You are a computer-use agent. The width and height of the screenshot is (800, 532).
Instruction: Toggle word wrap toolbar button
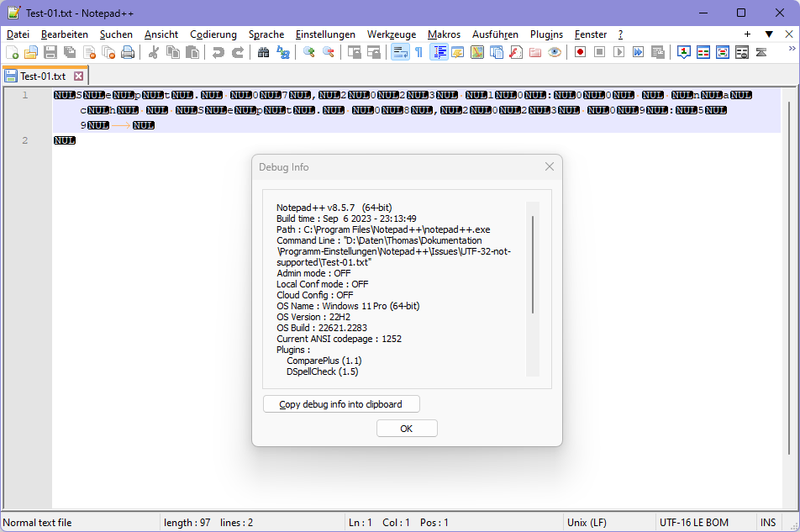click(400, 52)
